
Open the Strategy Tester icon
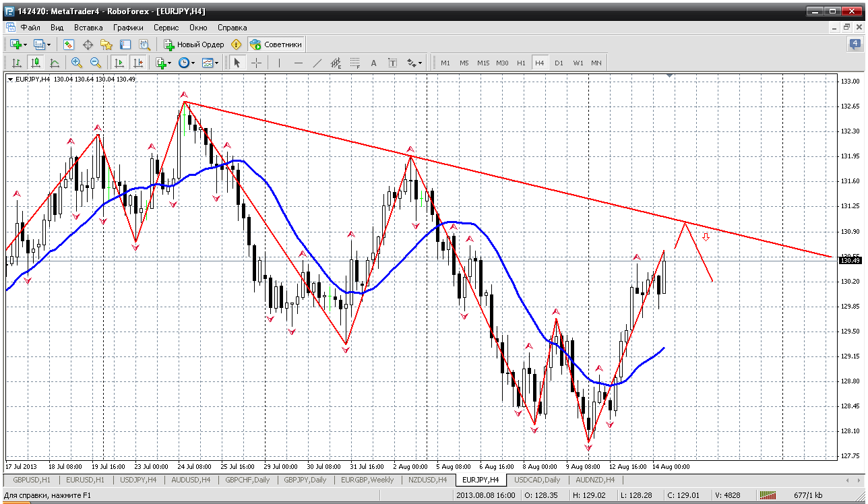point(144,44)
